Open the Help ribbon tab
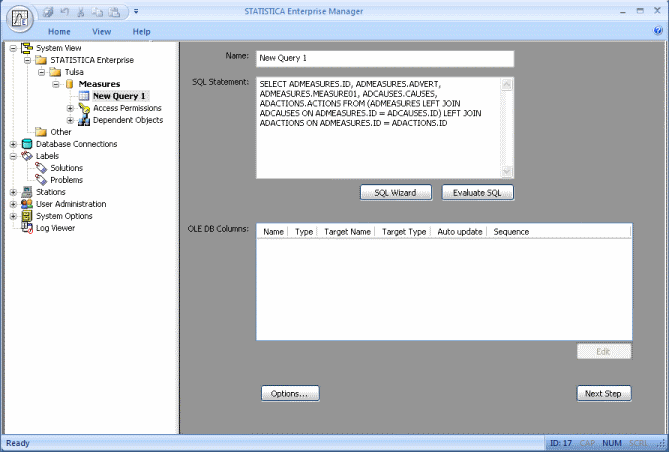Viewport: 669px width, 452px height. tap(141, 32)
